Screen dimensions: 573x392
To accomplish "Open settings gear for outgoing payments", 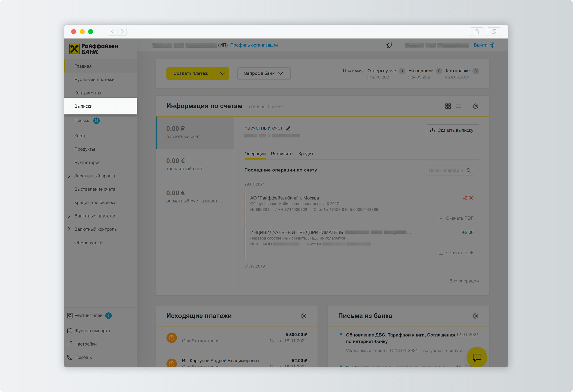I will tap(304, 316).
